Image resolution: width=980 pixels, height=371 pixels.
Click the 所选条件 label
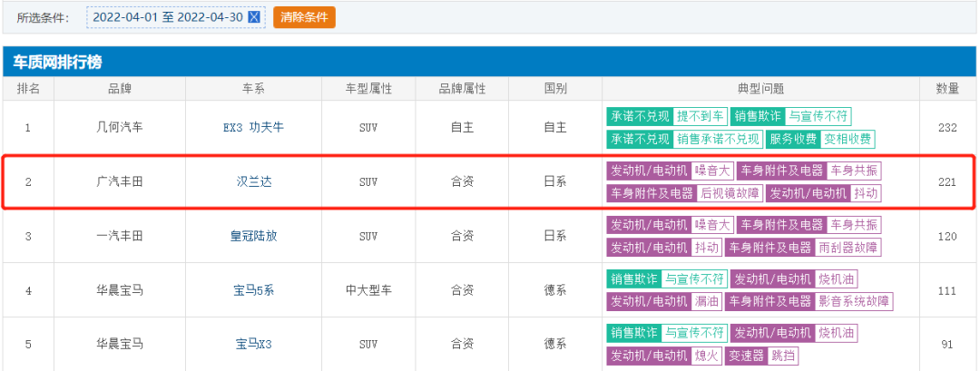(x=44, y=17)
